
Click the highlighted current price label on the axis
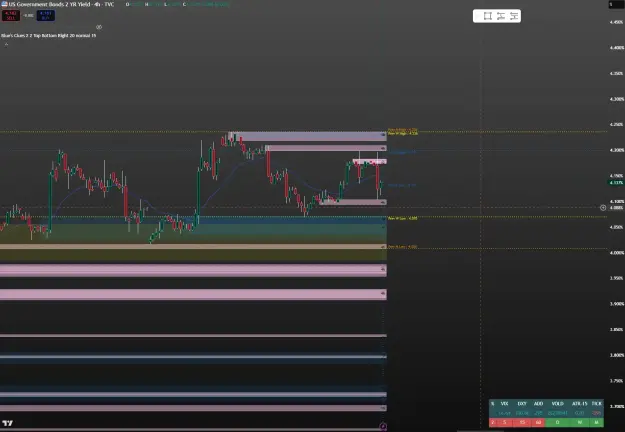point(616,183)
